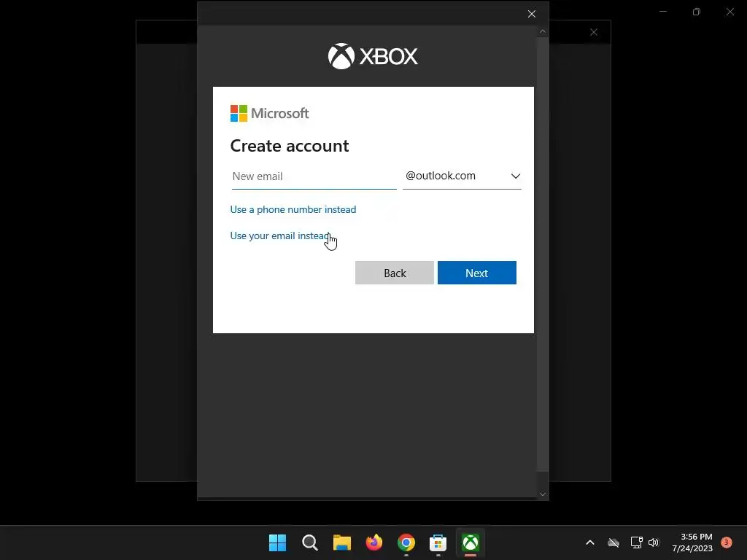Click the Xbox app taskbar icon
Image resolution: width=747 pixels, height=560 pixels.
(471, 542)
